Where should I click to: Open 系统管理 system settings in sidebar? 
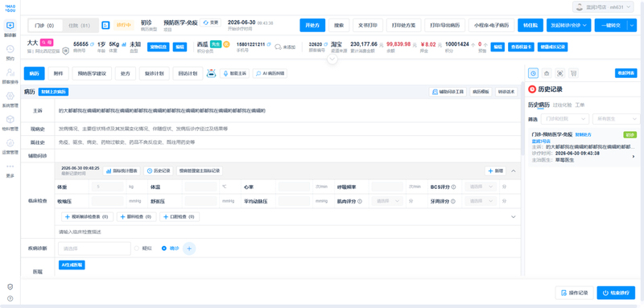(10, 99)
